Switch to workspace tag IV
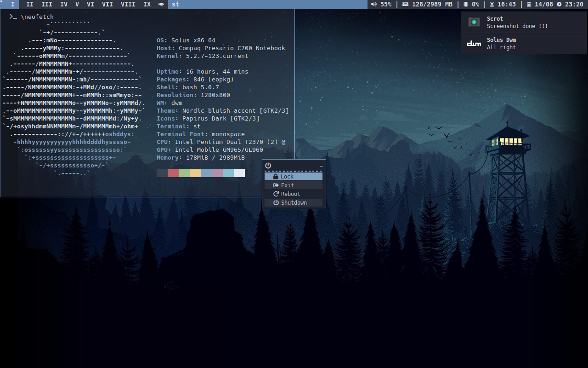The width and height of the screenshot is (588, 368). 64,5
